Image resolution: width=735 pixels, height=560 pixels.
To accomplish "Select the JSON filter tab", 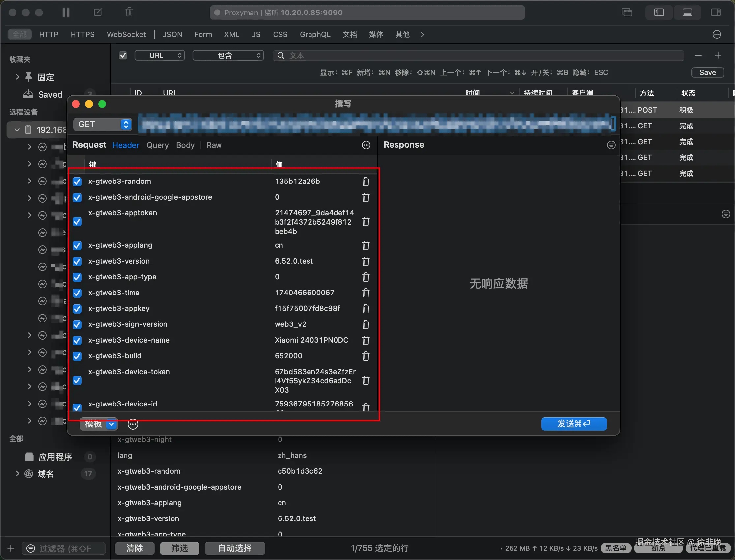I will (172, 34).
